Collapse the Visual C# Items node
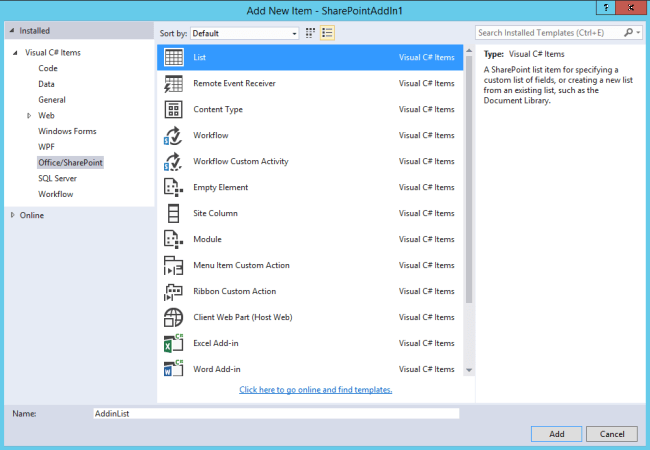The width and height of the screenshot is (650, 450). coord(15,53)
